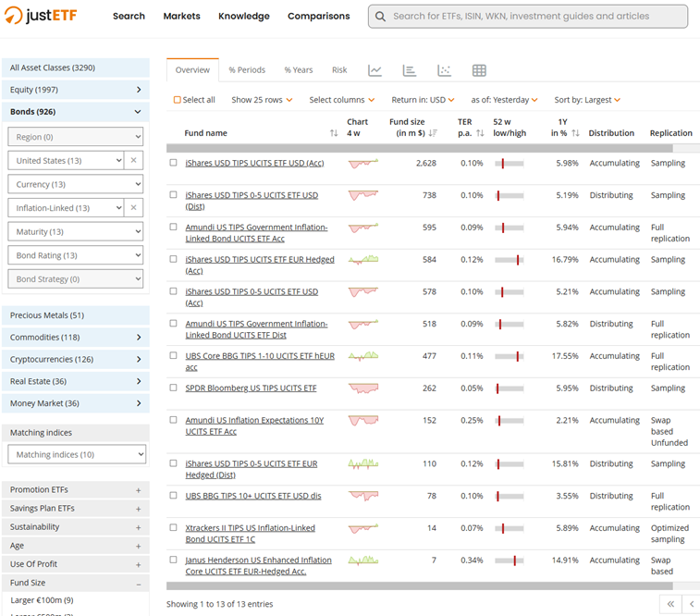This screenshot has height=616, width=700.
Task: Open iShares USD TIPS UCITS ETF USD (Acc) link
Action: pos(253,163)
